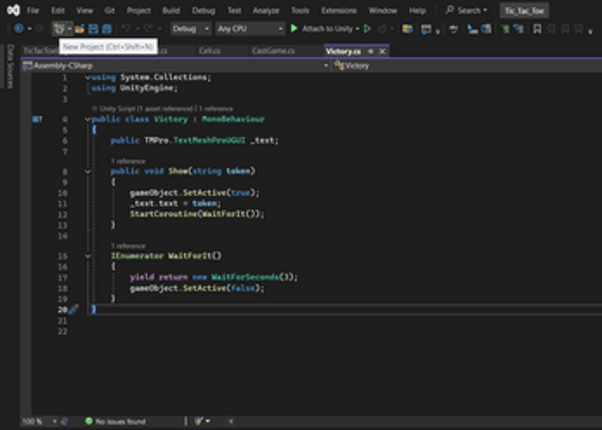602x430 pixels.
Task: Open the Victory type navigation dropdown
Action: point(467,66)
